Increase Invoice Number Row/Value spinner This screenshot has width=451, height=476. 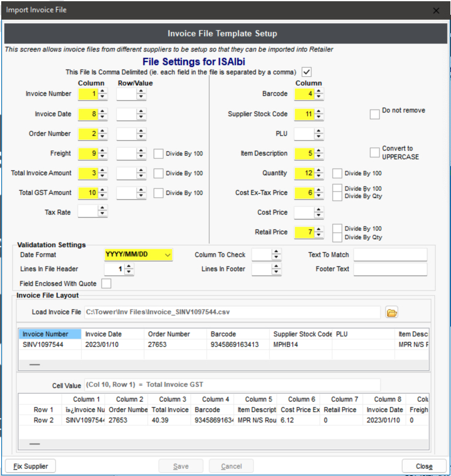(x=141, y=91)
